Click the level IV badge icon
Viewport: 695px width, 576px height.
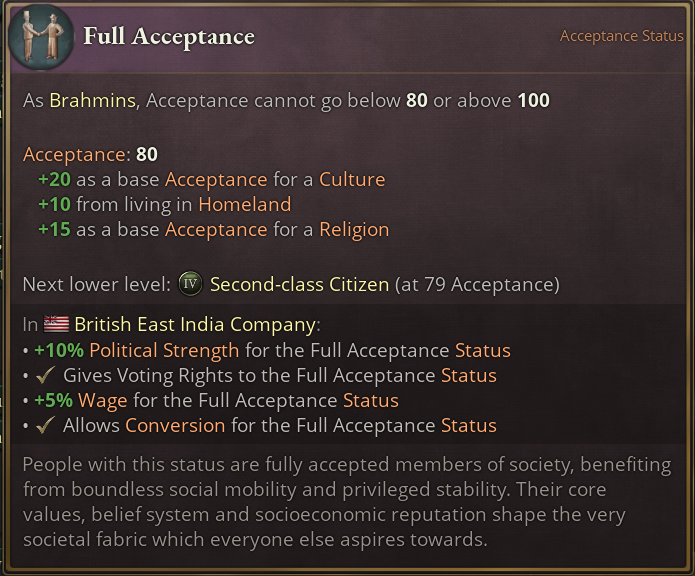coord(190,284)
